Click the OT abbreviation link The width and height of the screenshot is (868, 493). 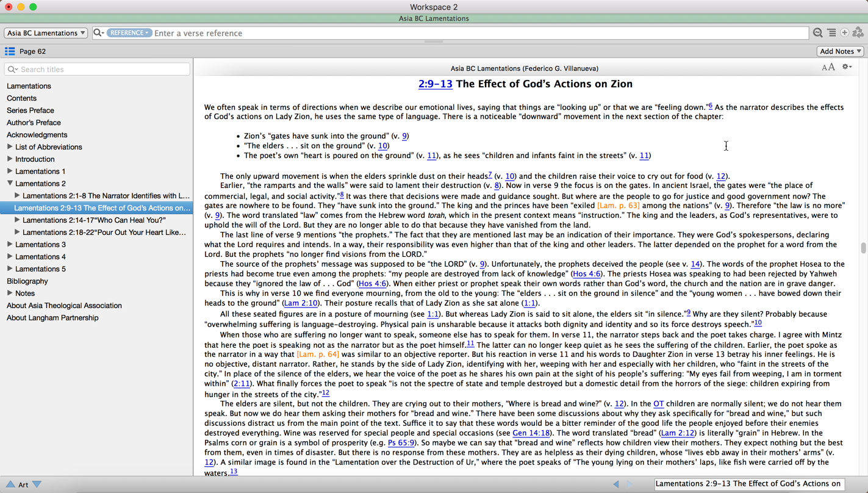coord(658,404)
